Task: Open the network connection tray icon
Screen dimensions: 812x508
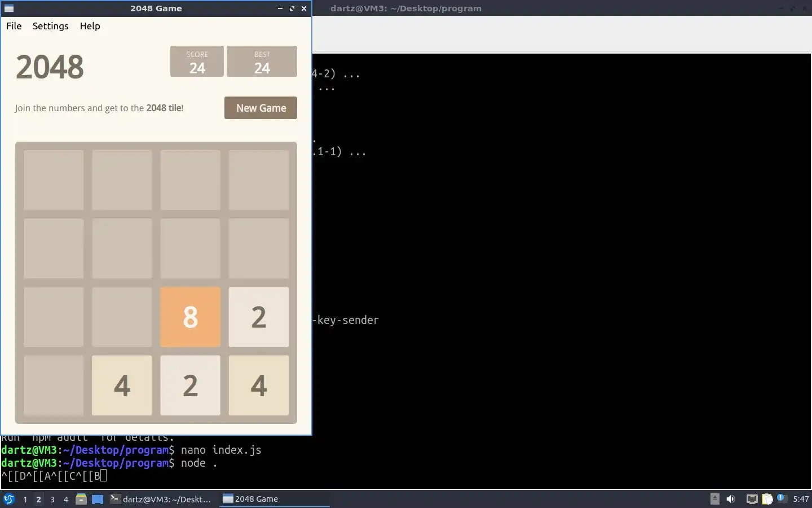Action: [x=752, y=499]
